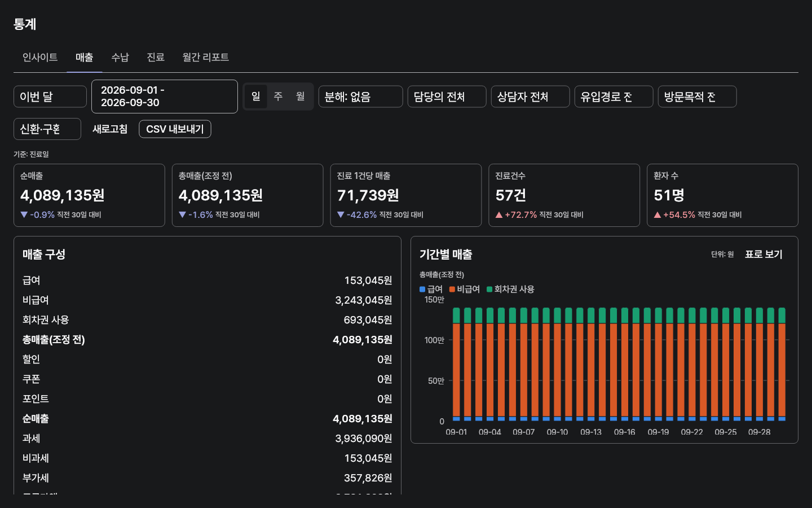Screen dimensions: 812x508
Task: Click the 비과세 row label
Action: click(36, 458)
